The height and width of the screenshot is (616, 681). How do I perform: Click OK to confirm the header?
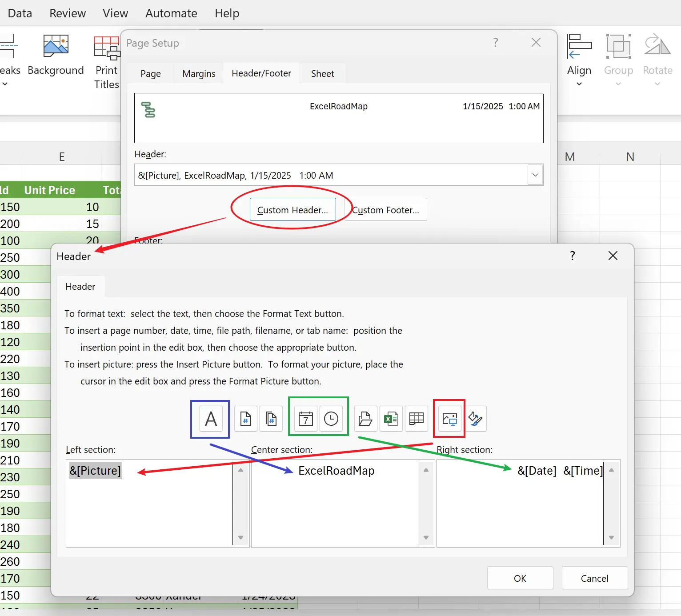point(520,578)
